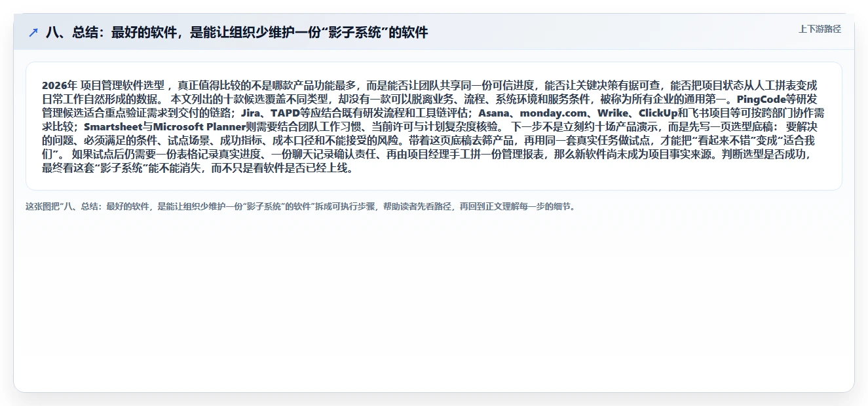
Task: Click the heading 八、总结：最好的软件
Action: click(236, 33)
